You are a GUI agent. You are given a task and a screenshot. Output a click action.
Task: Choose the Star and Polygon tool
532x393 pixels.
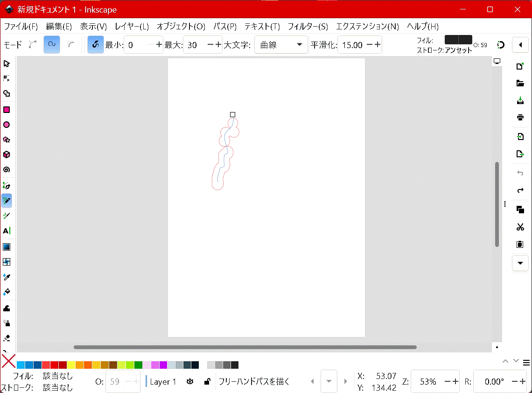(x=7, y=140)
